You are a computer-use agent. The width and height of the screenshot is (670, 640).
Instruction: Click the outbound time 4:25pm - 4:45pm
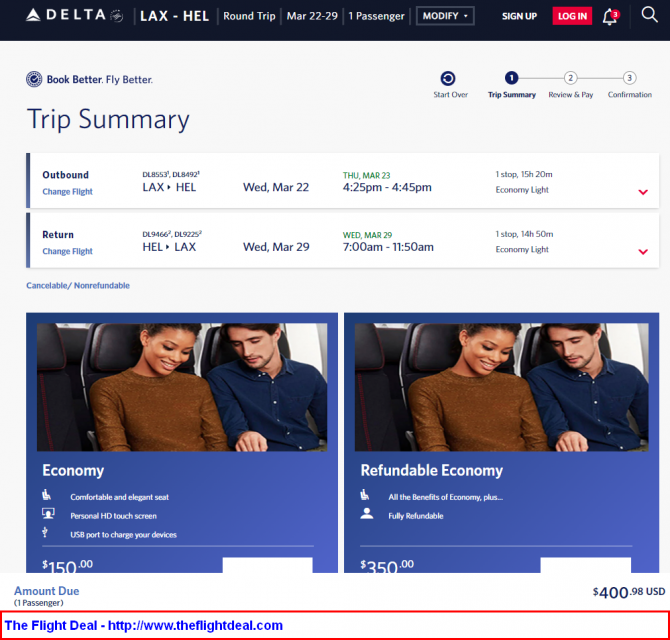[387, 187]
